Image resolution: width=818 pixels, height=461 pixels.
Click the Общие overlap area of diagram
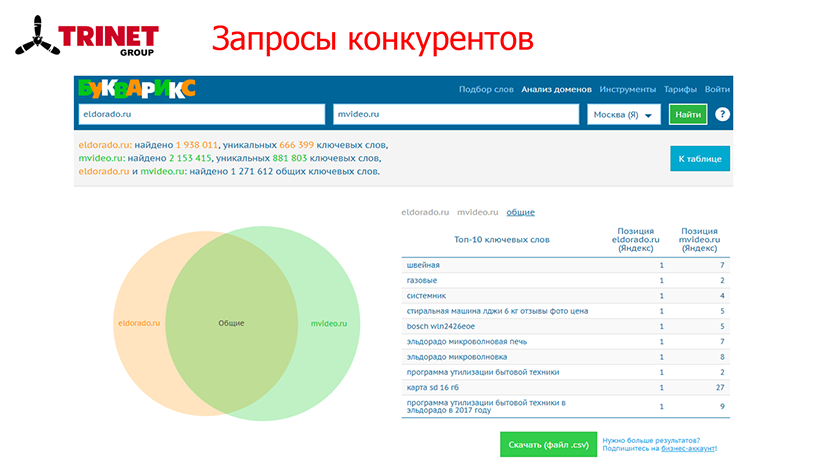231,323
